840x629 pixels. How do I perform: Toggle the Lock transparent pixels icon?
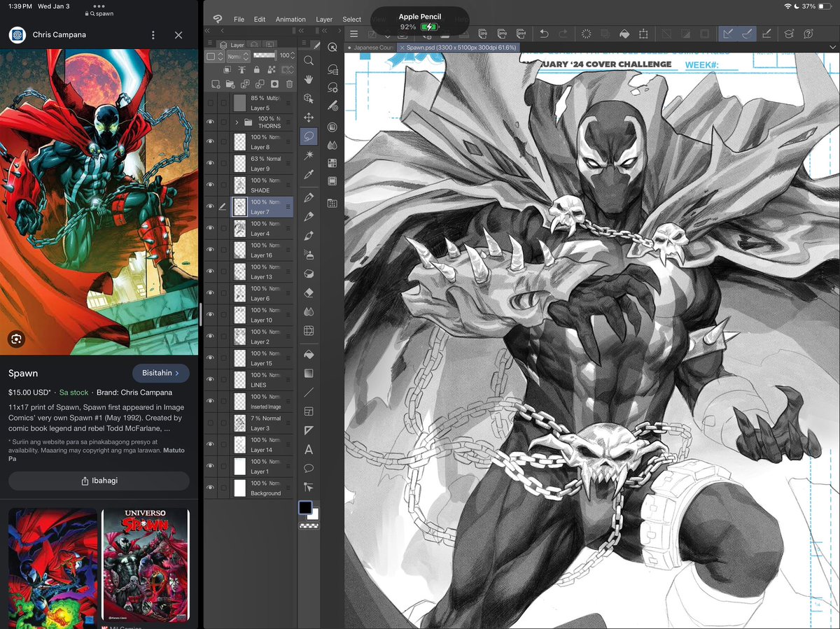[x=272, y=70]
